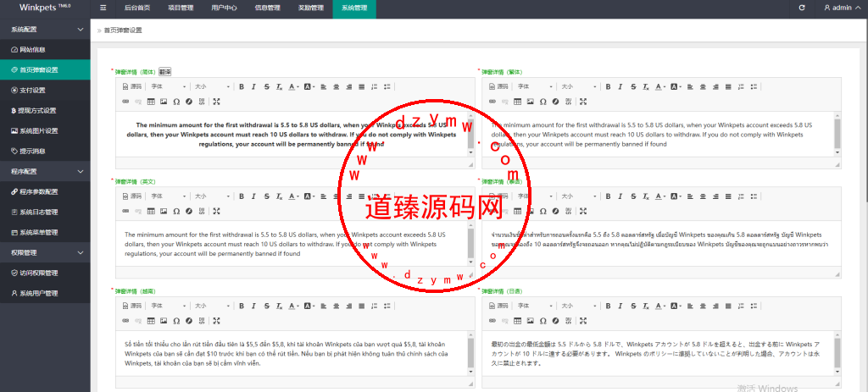The width and height of the screenshot is (868, 392).
Task: Click 源码 source button in the 简体 editor
Action: 132,87
